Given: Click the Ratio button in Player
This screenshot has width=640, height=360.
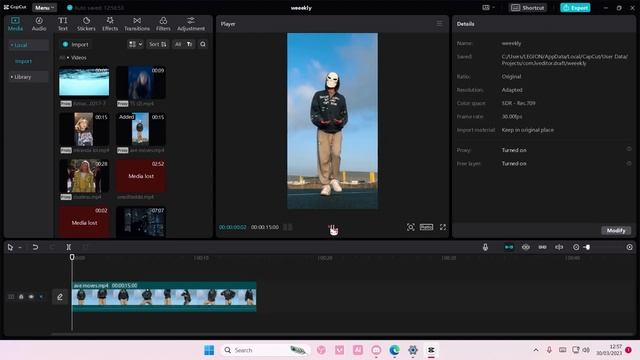Looking at the screenshot, I should click(x=426, y=227).
